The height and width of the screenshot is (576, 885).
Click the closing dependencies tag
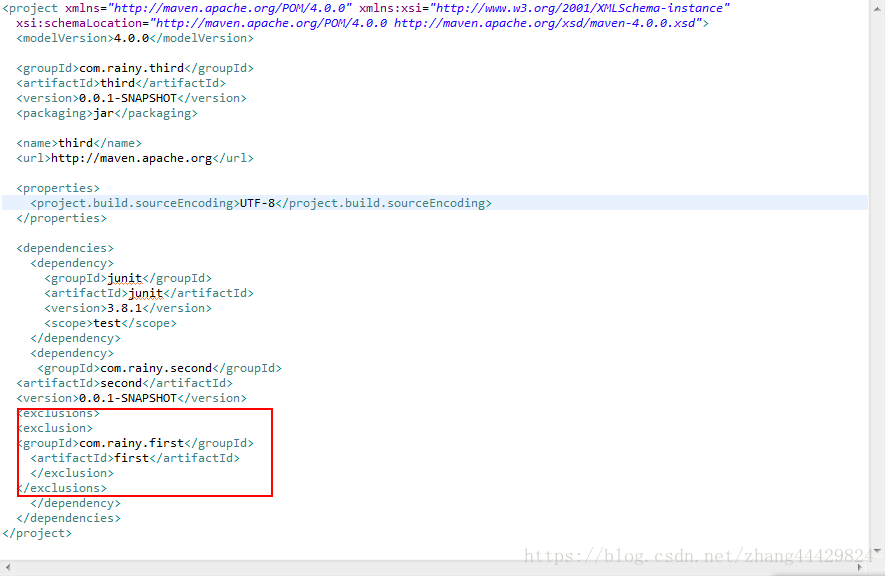[x=68, y=518]
